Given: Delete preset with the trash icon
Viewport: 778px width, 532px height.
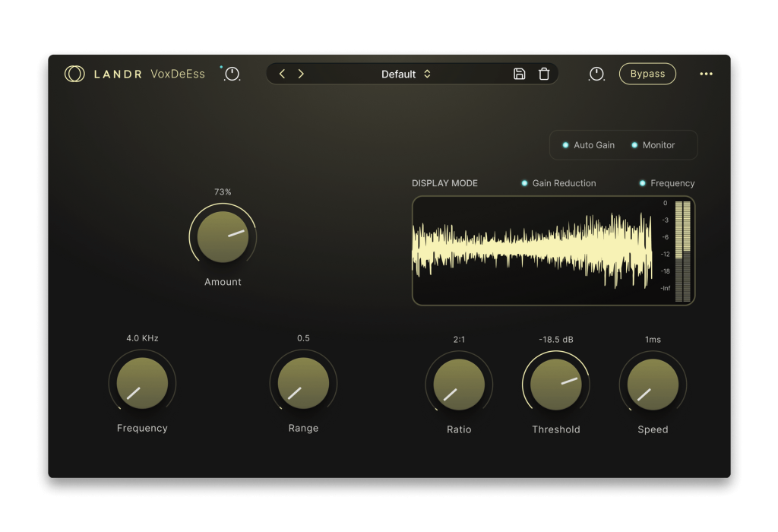Looking at the screenshot, I should pos(544,74).
